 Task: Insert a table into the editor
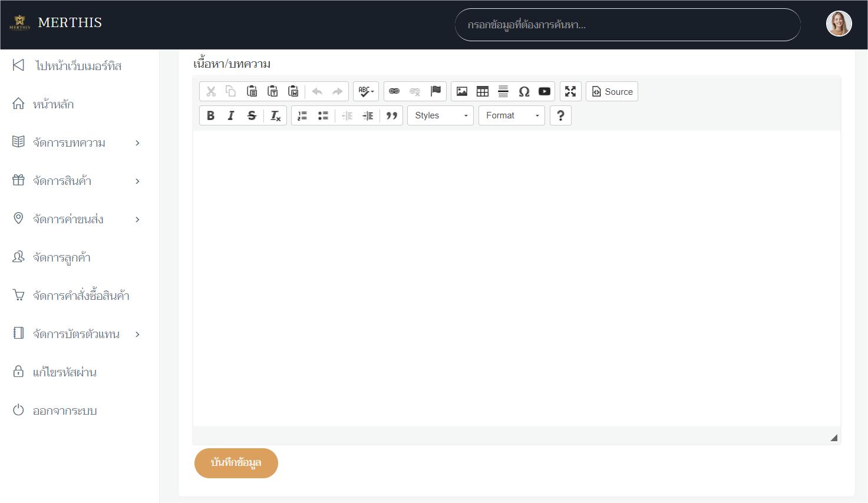[483, 91]
